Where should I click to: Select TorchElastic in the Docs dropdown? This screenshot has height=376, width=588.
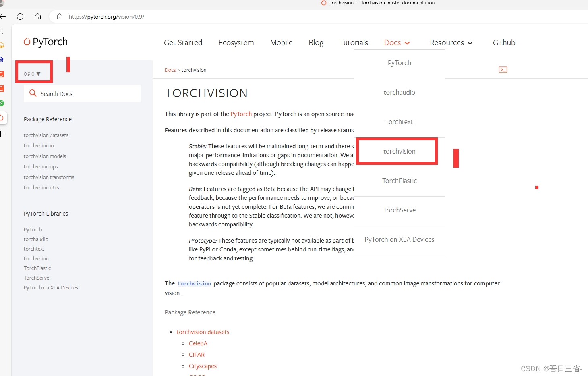coord(400,181)
